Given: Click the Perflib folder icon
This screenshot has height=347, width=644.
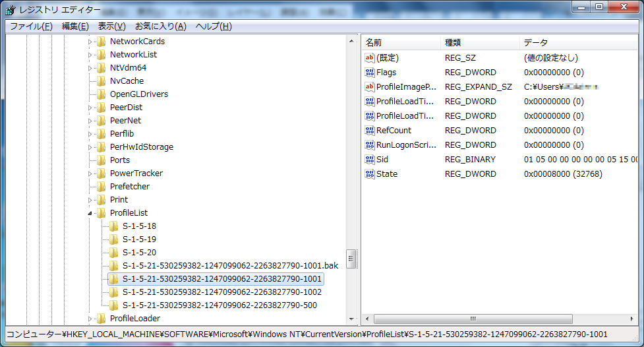Looking at the screenshot, I should [101, 134].
